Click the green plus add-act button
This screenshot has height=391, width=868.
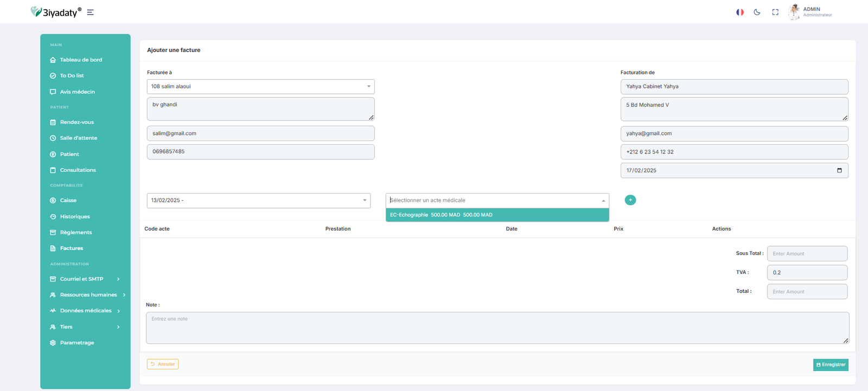630,200
